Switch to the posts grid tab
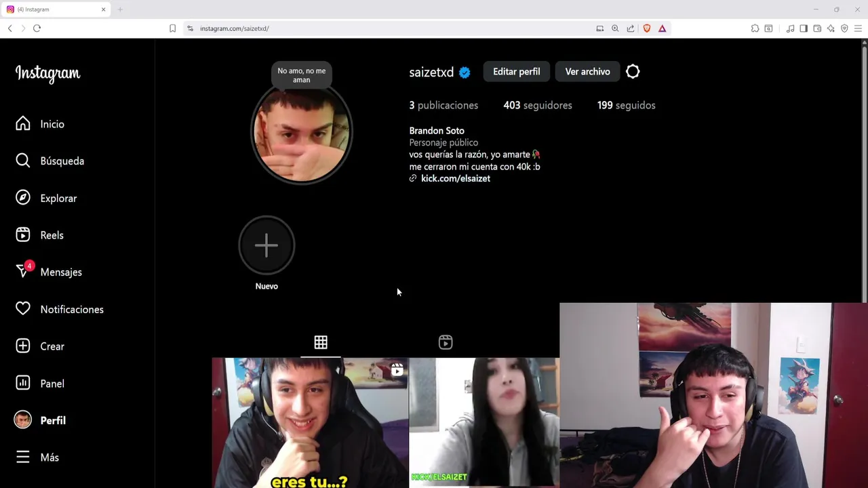Viewport: 868px width, 488px height. [321, 342]
